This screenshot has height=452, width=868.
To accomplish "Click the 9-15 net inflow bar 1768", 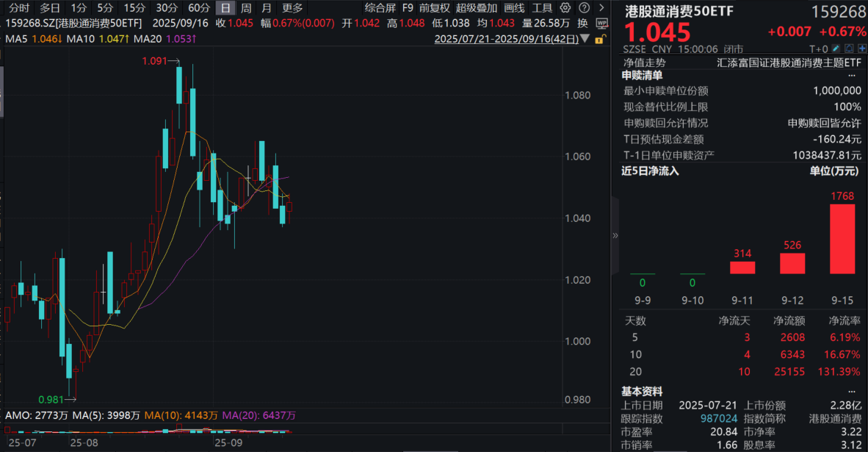I will point(842,239).
